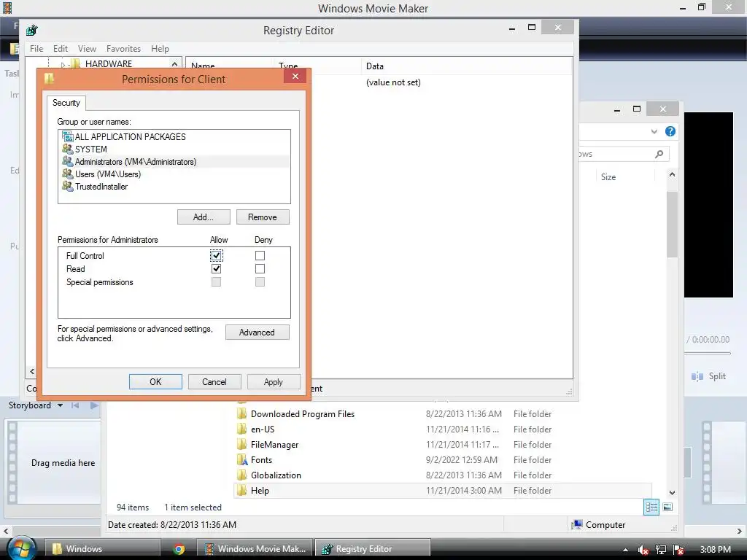Open Google Chrome from the taskbar
The height and width of the screenshot is (560, 747).
(x=179, y=549)
